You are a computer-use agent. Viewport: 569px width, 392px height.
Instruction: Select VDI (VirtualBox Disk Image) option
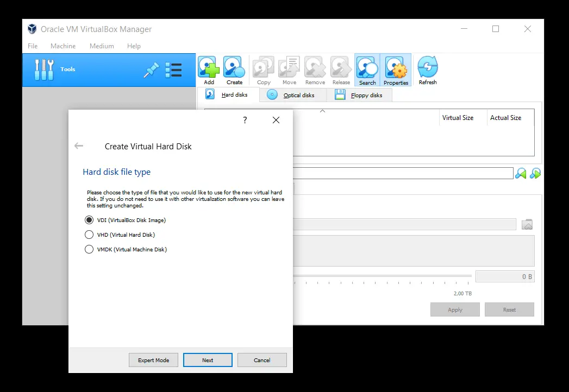(x=125, y=220)
